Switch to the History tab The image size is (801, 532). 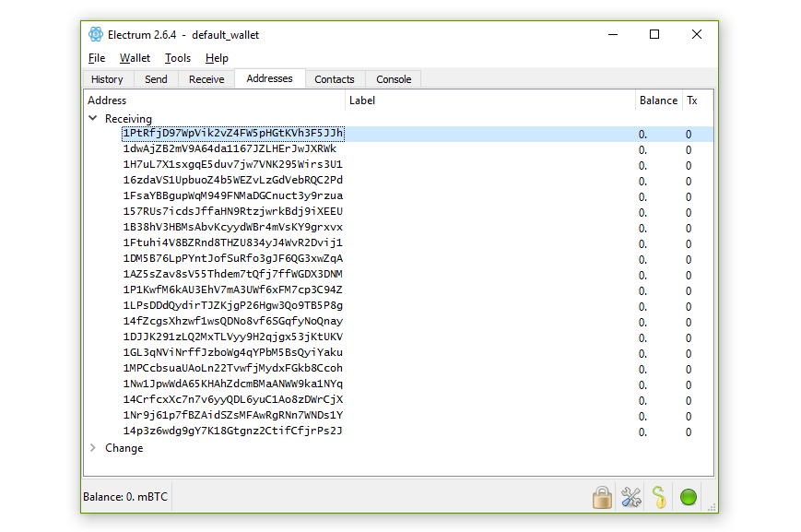click(107, 79)
